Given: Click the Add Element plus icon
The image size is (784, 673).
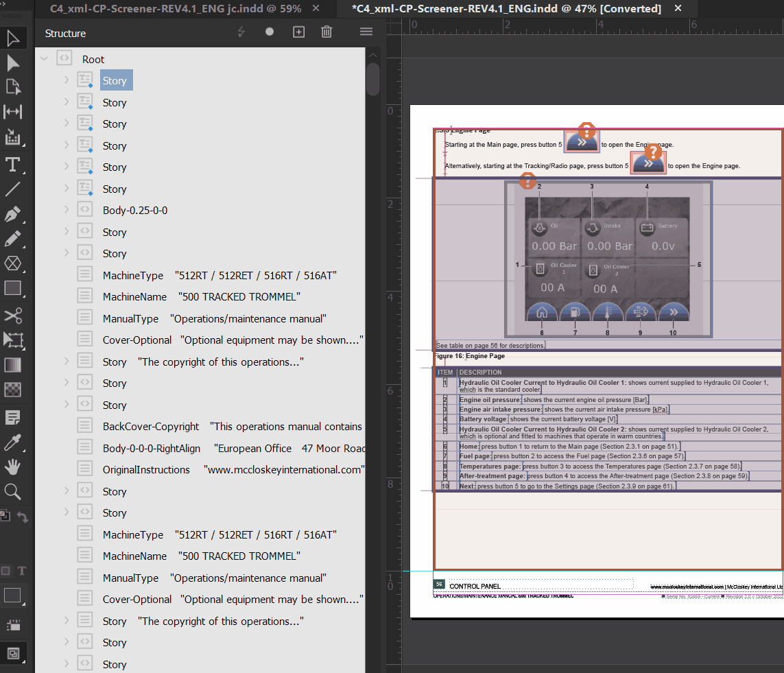Looking at the screenshot, I should pyautogui.click(x=298, y=32).
